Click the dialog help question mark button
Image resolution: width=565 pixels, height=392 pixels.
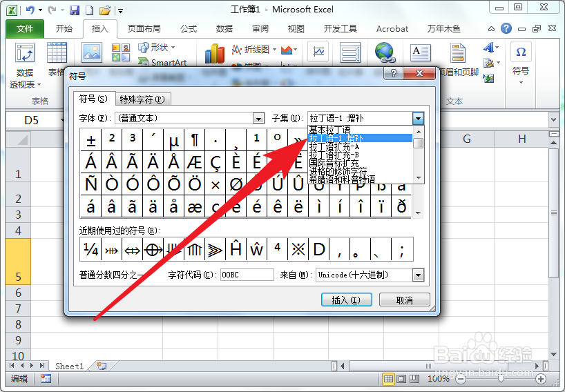coord(394,73)
